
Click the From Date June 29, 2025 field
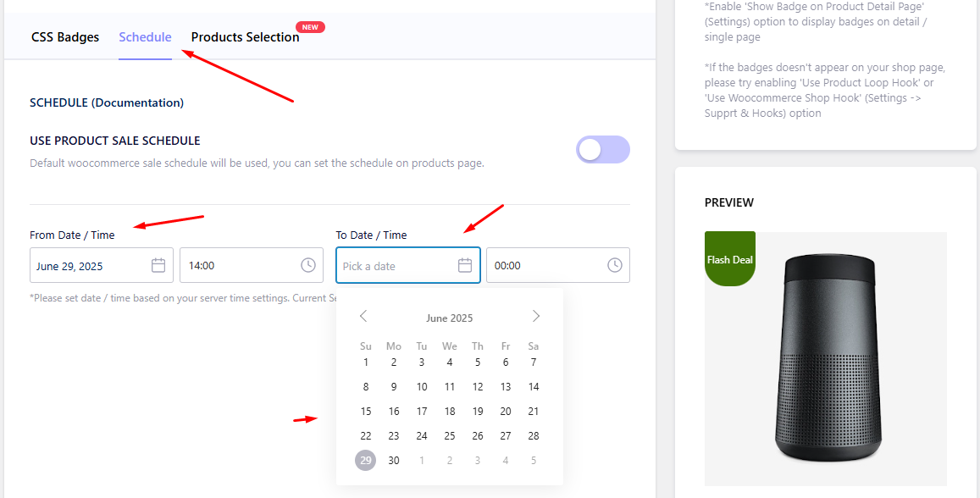coord(102,266)
